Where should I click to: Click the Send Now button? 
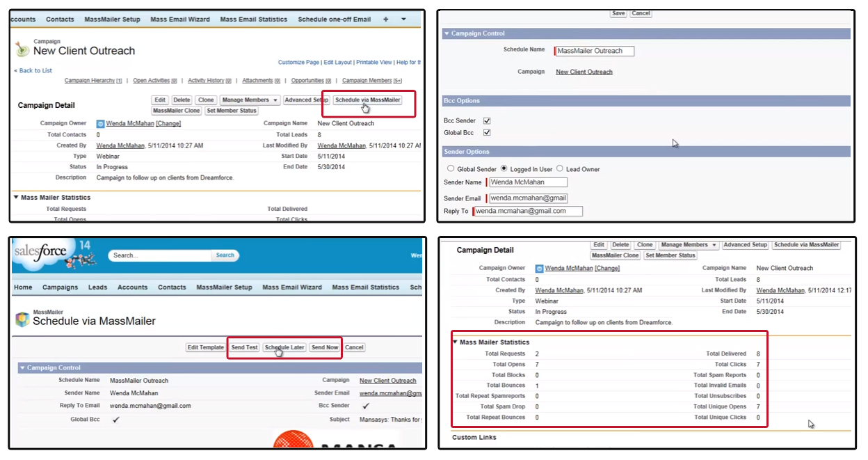325,347
